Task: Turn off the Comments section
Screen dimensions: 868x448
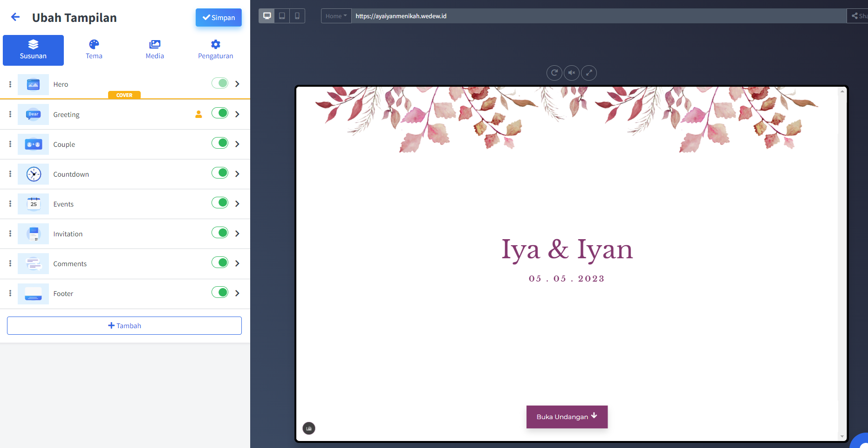Action: click(x=220, y=262)
